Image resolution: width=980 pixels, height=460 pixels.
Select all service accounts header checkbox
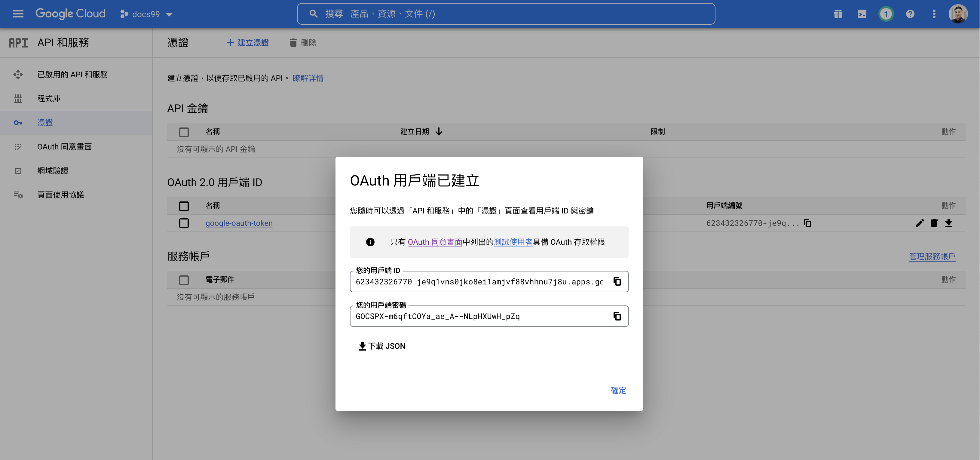(184, 280)
